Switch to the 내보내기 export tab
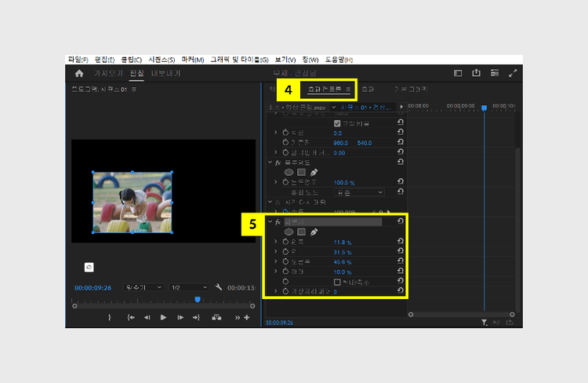 165,73
